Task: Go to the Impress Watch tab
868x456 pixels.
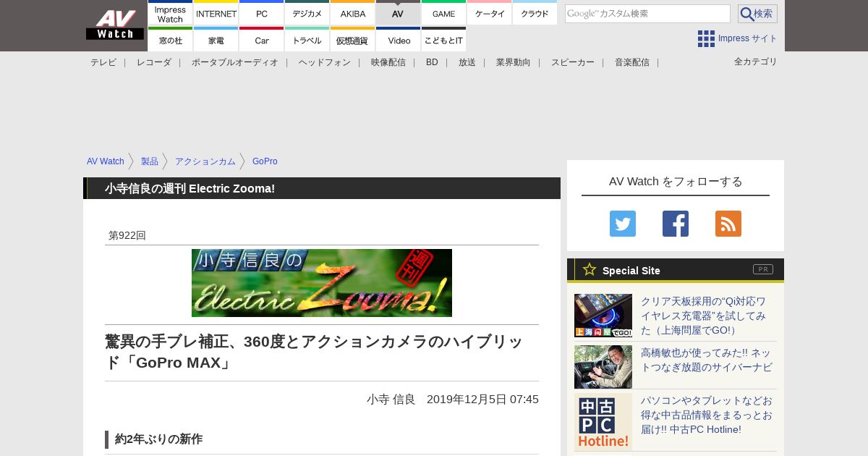Action: point(170,13)
